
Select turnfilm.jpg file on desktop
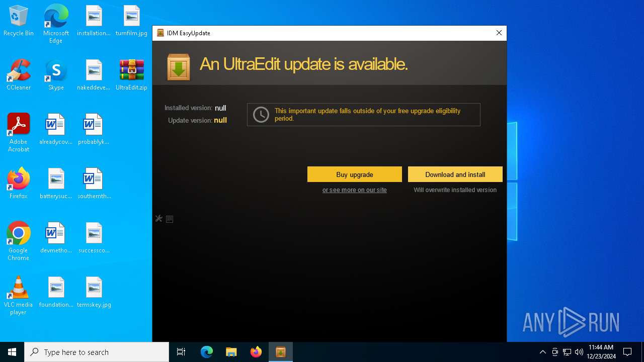131,21
